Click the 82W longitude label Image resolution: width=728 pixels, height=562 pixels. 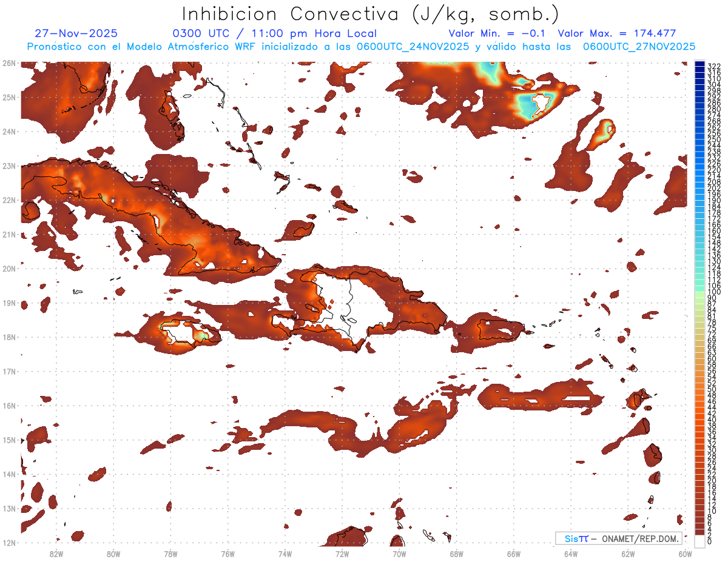click(56, 554)
